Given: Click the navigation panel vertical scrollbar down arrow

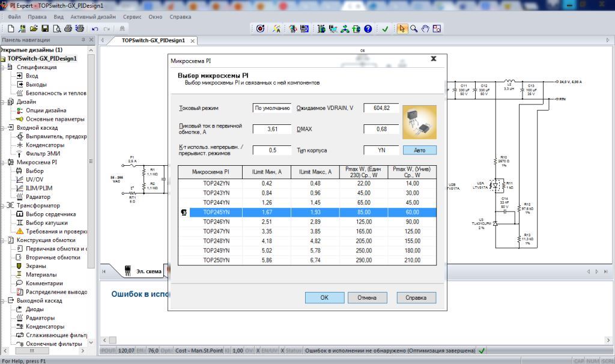Looking at the screenshot, I should click(91, 342).
